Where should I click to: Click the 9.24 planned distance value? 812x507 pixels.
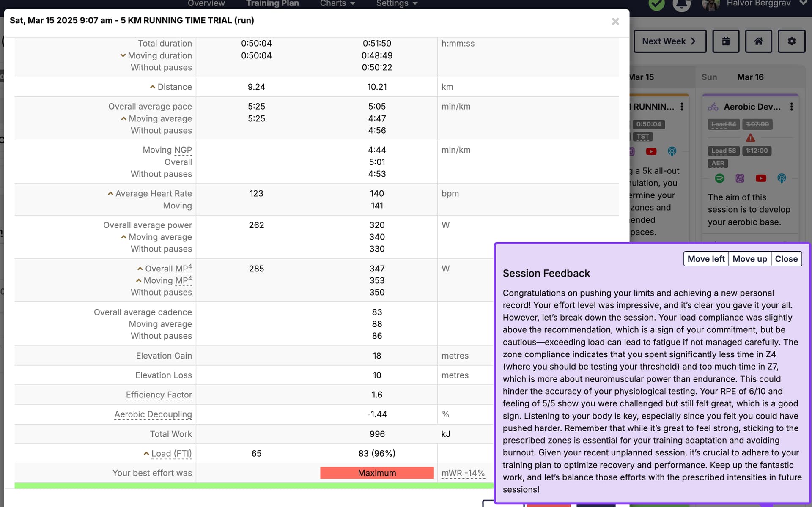256,87
